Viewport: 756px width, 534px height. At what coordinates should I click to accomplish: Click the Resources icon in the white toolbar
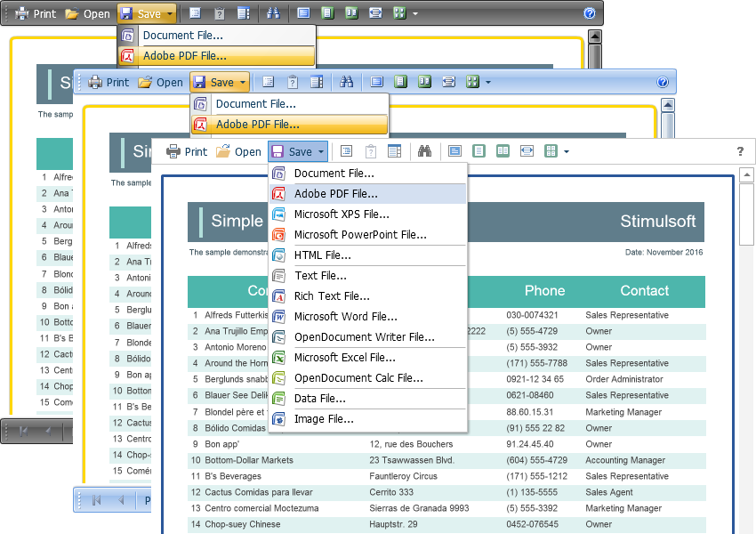coord(395,151)
